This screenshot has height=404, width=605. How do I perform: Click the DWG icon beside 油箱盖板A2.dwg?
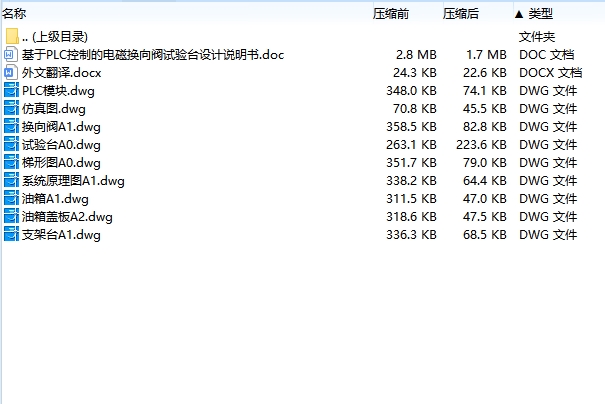11,216
